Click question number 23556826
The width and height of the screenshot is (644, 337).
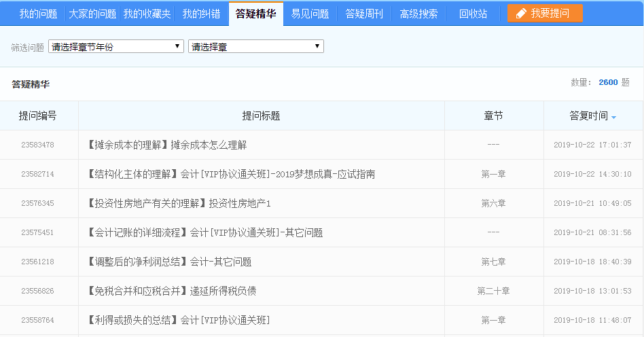tap(38, 291)
